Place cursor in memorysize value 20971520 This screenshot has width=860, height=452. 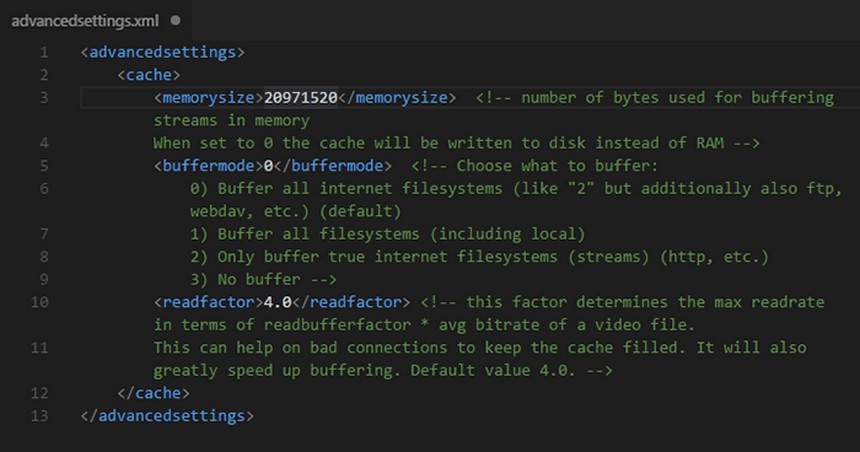pos(301,98)
